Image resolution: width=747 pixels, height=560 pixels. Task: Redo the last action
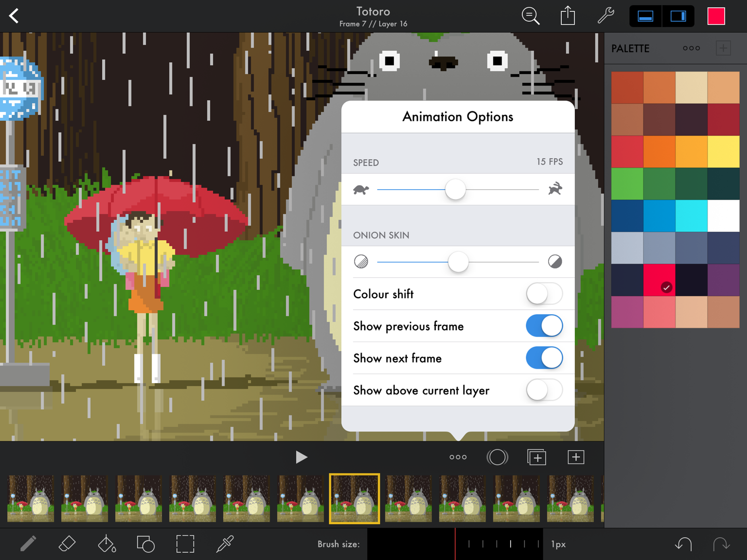tap(722, 544)
